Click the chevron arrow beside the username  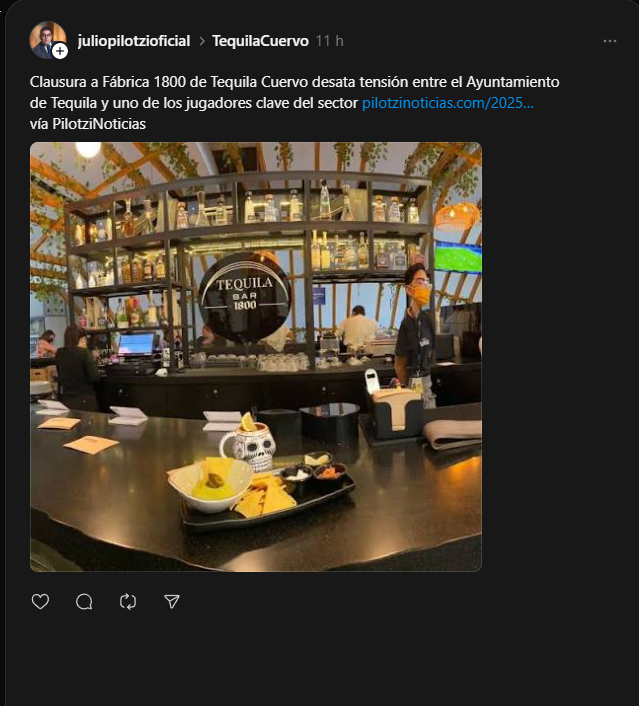201,41
